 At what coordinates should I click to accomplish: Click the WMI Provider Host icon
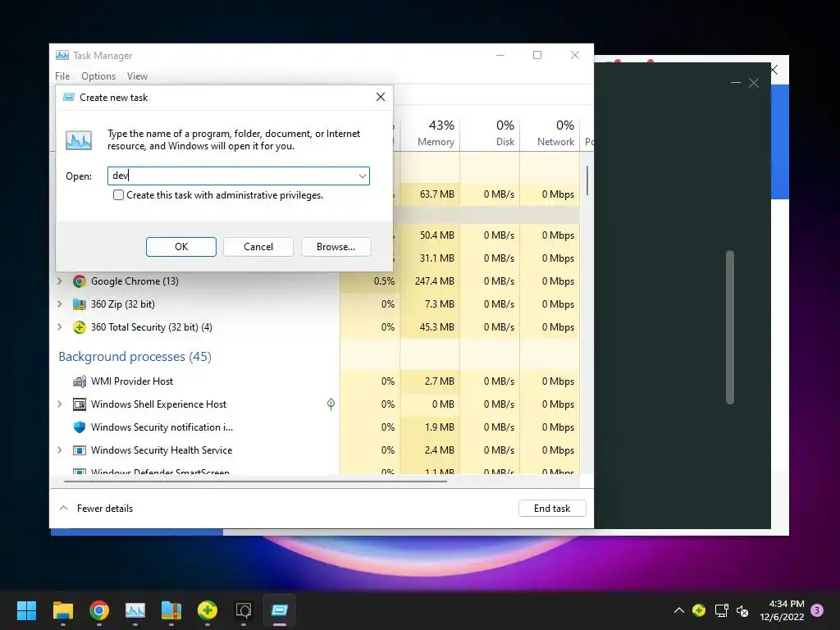(x=80, y=381)
